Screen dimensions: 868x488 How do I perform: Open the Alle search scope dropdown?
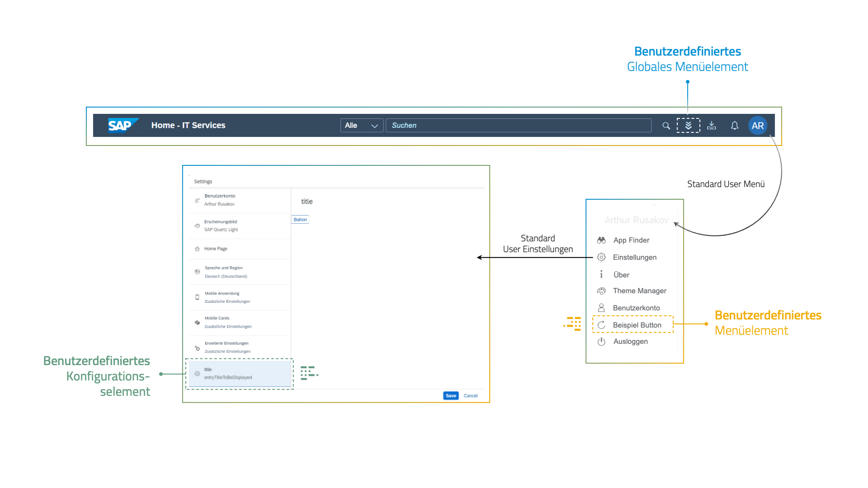pyautogui.click(x=361, y=125)
